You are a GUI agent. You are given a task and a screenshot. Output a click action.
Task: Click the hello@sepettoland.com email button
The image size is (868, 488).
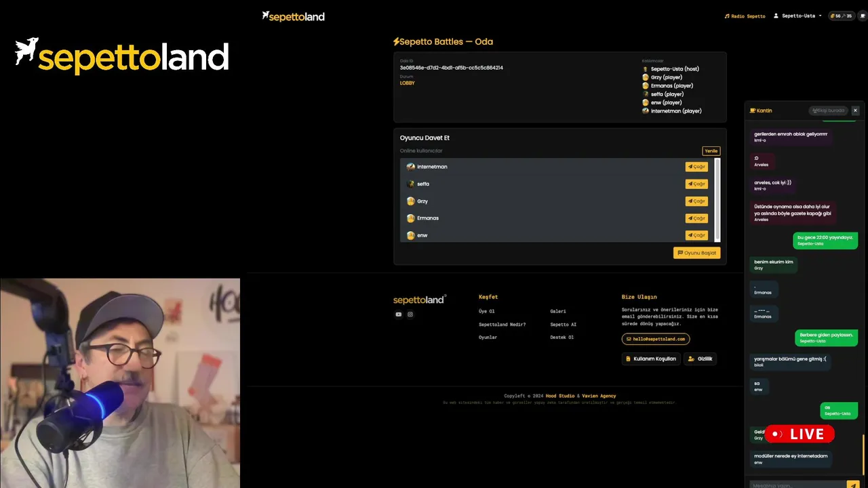point(656,339)
